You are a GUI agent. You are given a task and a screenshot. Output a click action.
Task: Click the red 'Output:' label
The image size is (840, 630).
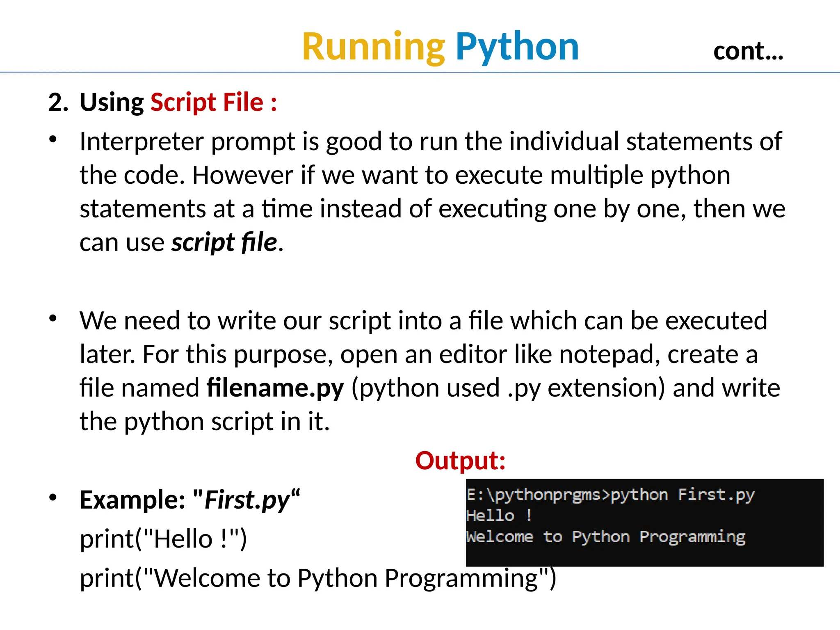click(x=460, y=461)
